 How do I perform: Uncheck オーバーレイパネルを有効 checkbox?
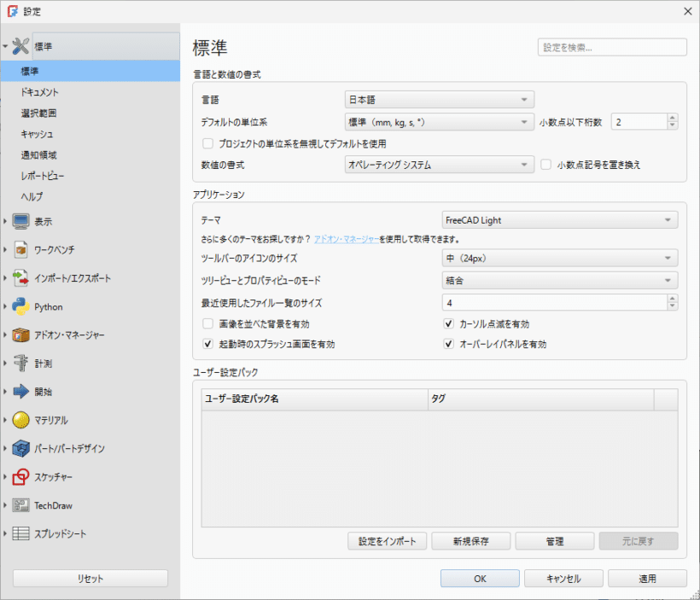449,344
